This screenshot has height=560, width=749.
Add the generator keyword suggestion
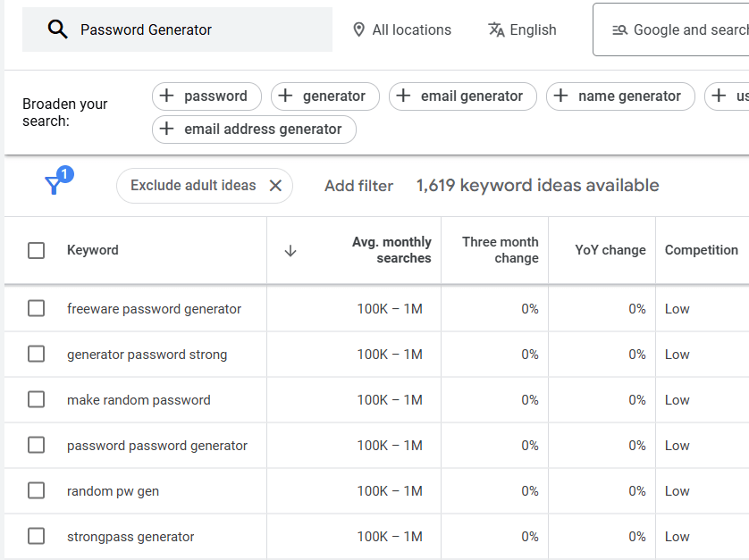[x=325, y=96]
